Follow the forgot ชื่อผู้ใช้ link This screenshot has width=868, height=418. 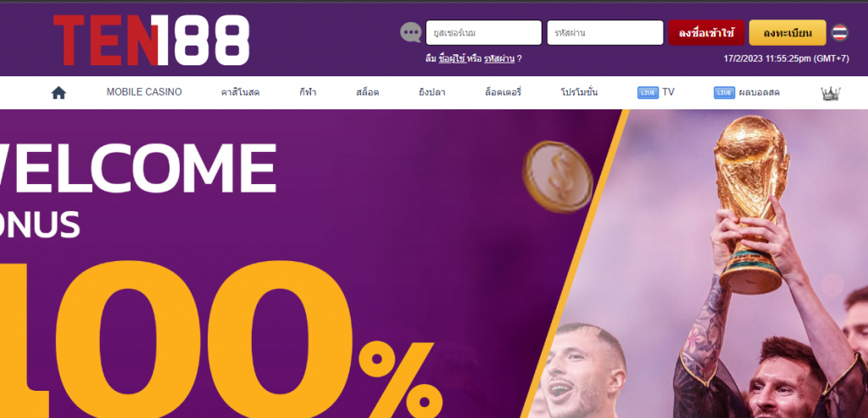click(452, 59)
